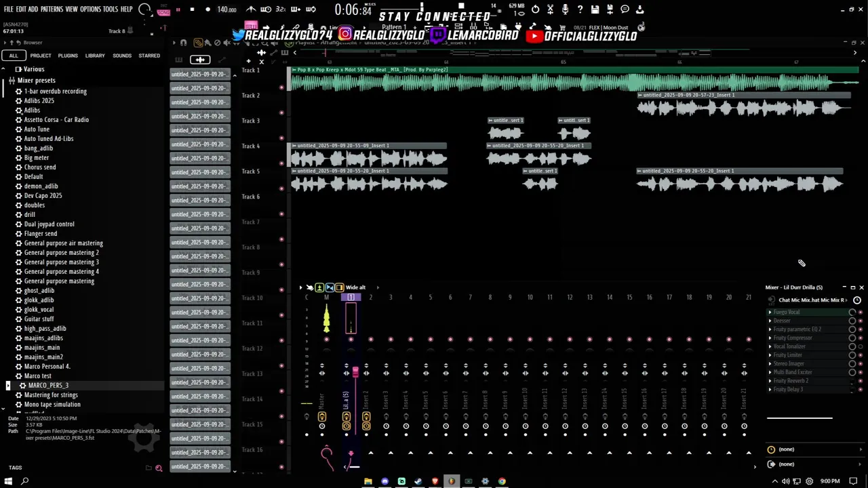Click the tags search magnifier icon
Viewport: 868px width, 488px height.
pos(159,468)
